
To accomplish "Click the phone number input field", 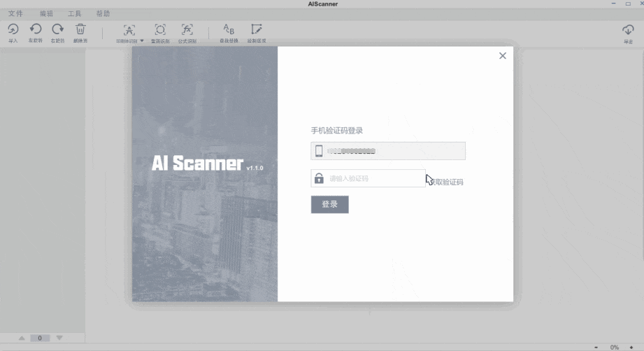I will 388,151.
